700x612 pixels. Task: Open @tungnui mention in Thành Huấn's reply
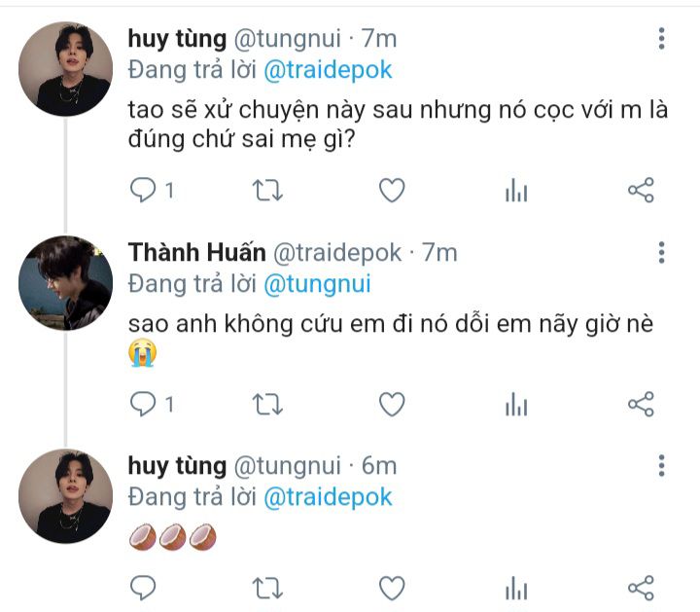317,283
